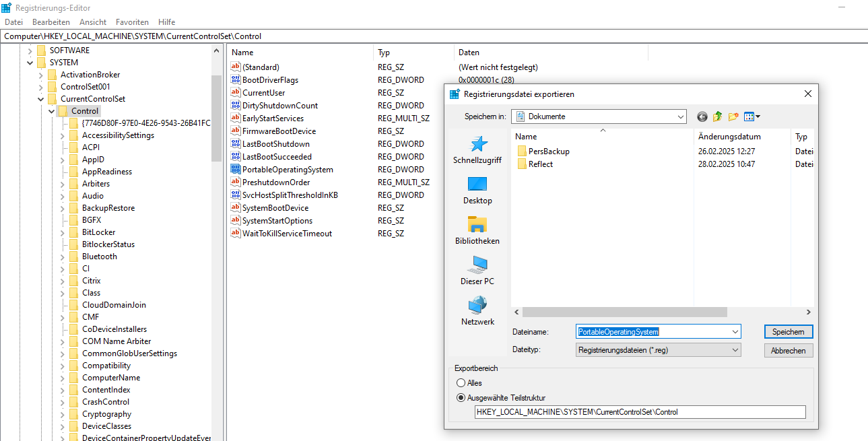Click the Speichern button

789,332
